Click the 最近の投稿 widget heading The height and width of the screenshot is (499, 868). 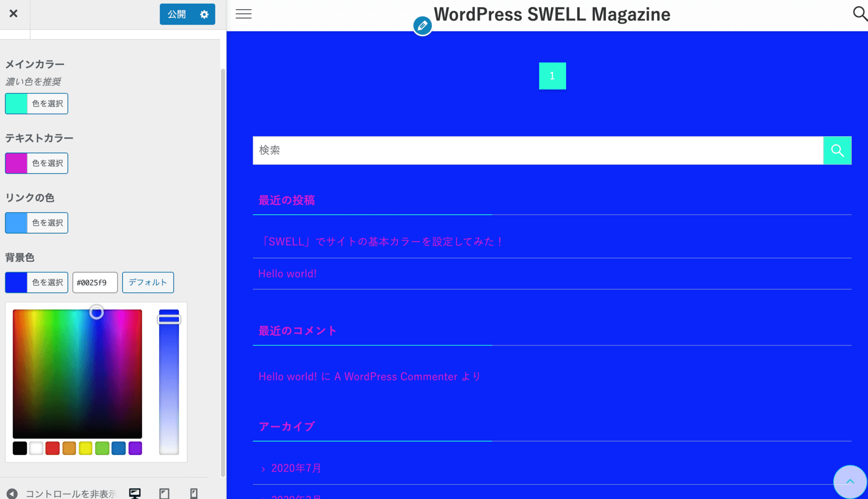click(286, 200)
